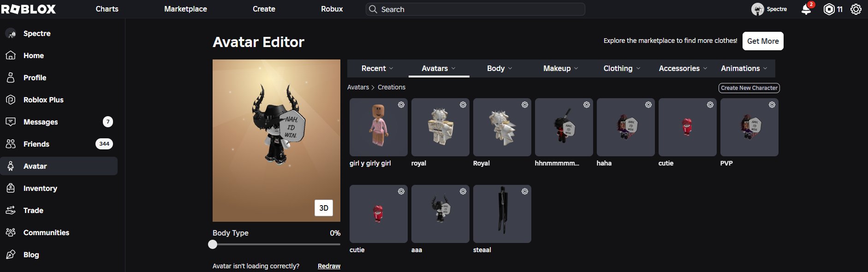
Task: Click the Messages icon in sidebar
Action: [x=11, y=122]
